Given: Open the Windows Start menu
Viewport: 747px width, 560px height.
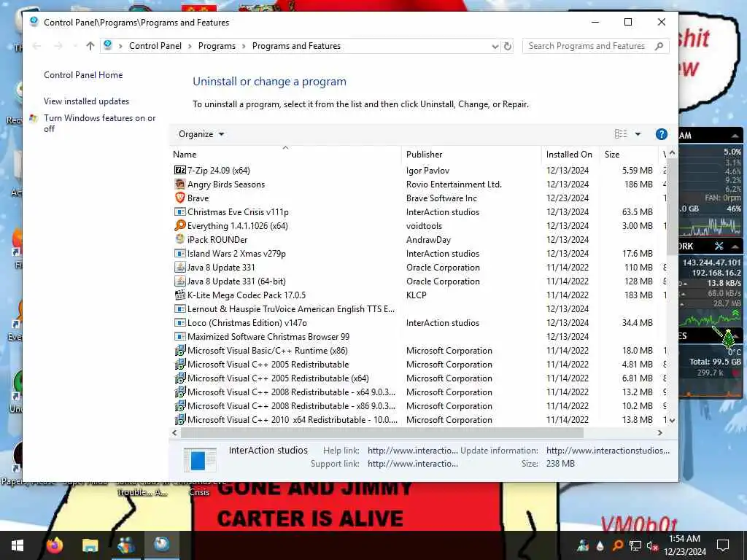Looking at the screenshot, I should (18, 545).
